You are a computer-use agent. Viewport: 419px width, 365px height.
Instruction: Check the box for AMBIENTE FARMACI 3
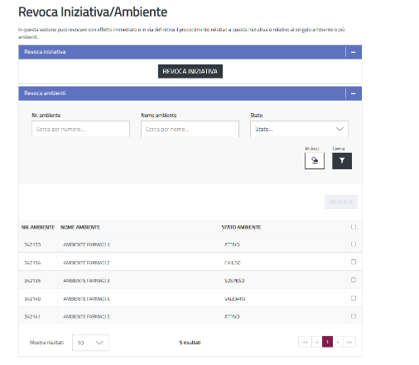353,280
